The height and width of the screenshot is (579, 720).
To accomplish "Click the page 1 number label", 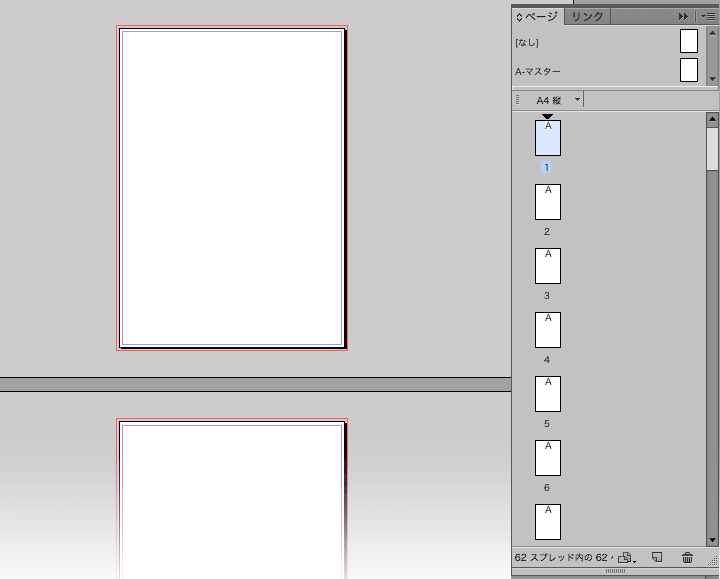I will click(x=547, y=168).
